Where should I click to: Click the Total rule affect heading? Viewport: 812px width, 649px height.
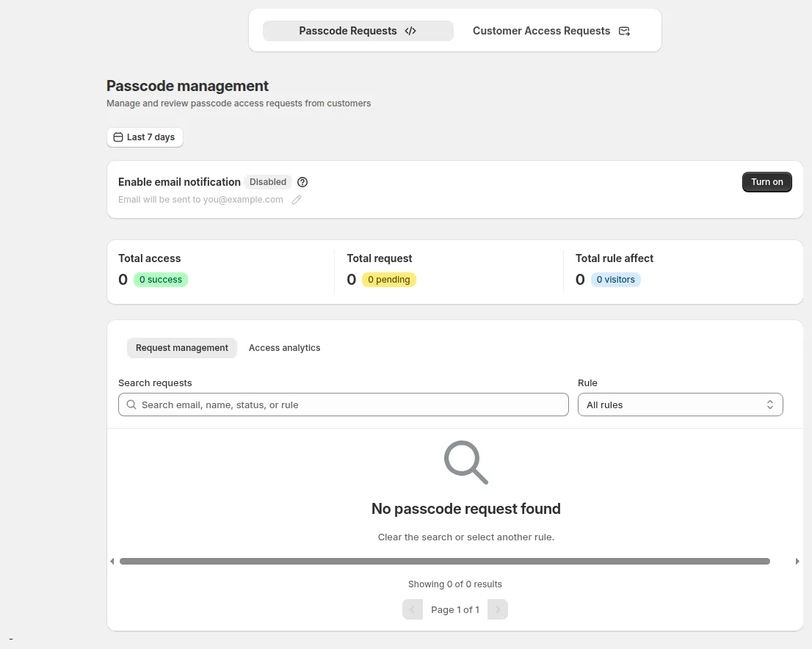(x=615, y=258)
